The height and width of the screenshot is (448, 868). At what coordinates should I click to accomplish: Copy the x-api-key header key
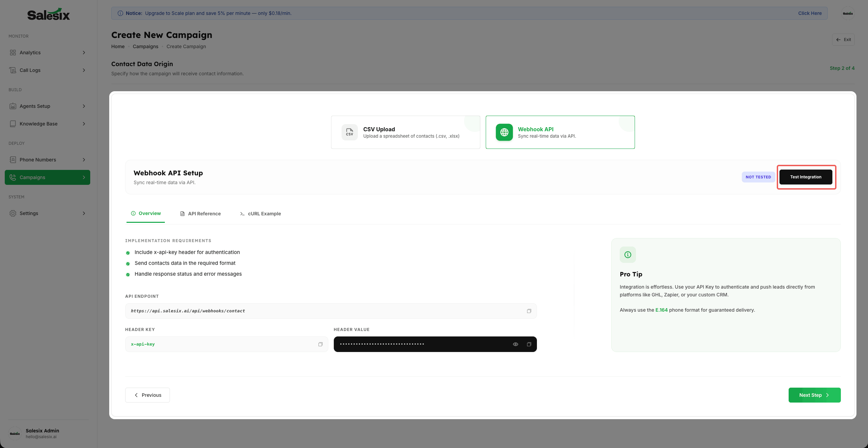(320, 344)
